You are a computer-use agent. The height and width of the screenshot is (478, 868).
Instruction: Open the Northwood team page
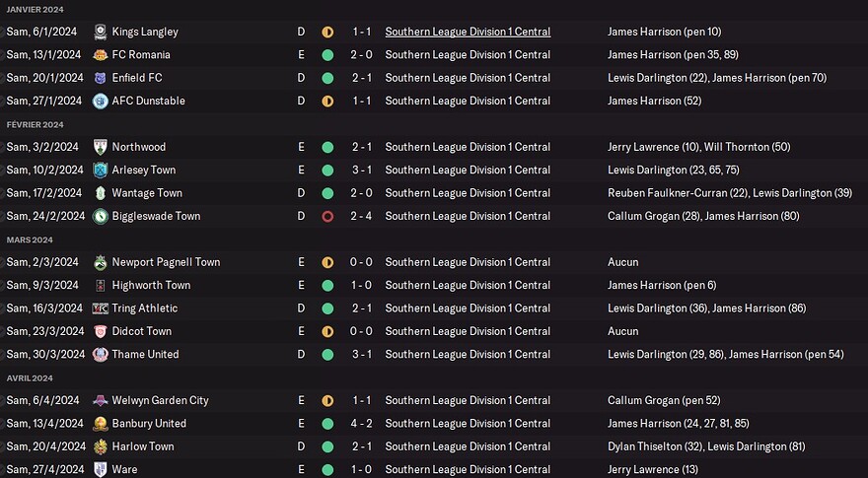[x=139, y=147]
